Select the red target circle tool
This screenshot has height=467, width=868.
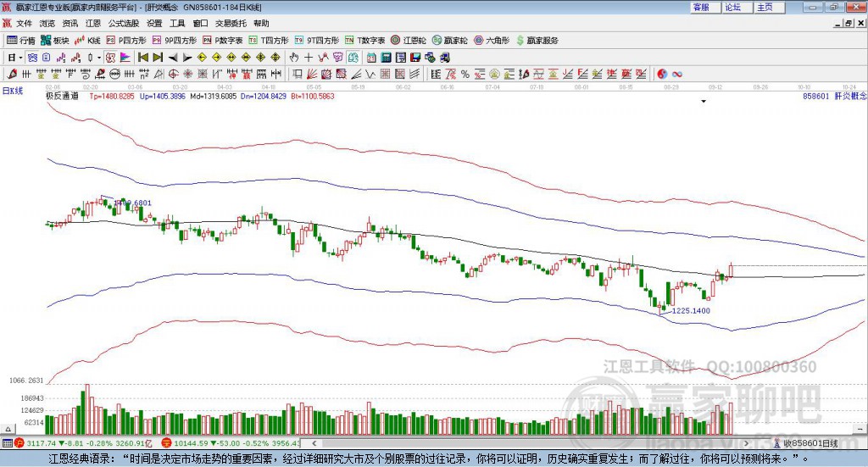pyautogui.click(x=173, y=74)
